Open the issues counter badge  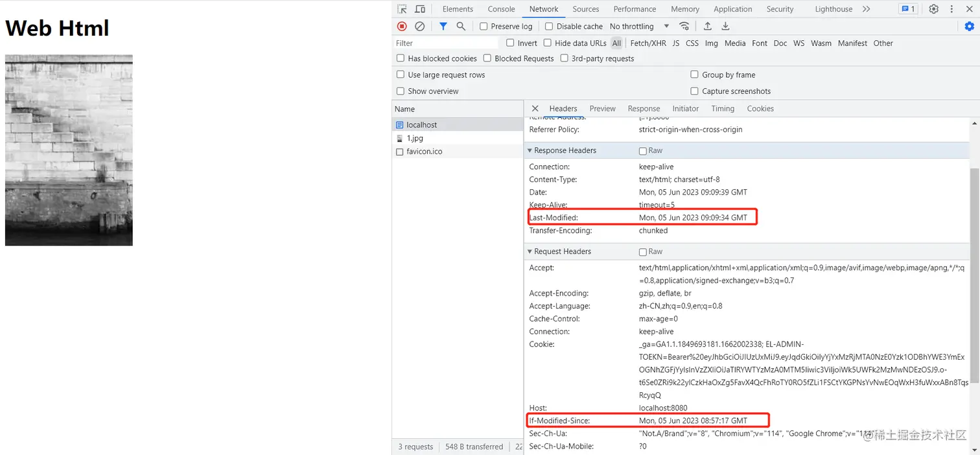point(907,9)
